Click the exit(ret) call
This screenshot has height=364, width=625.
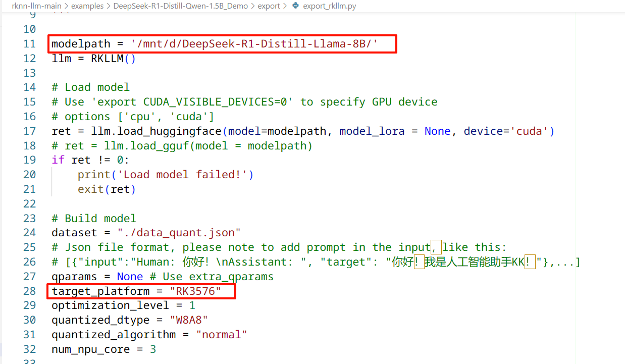click(107, 189)
